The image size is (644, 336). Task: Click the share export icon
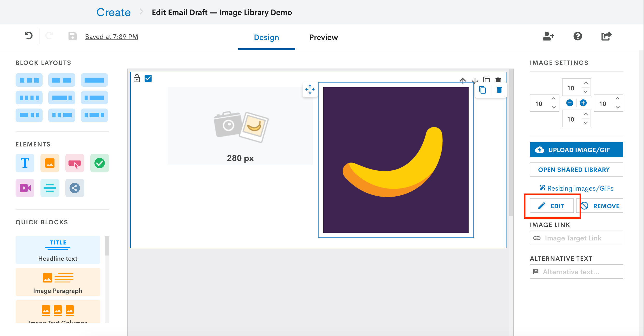(x=606, y=36)
